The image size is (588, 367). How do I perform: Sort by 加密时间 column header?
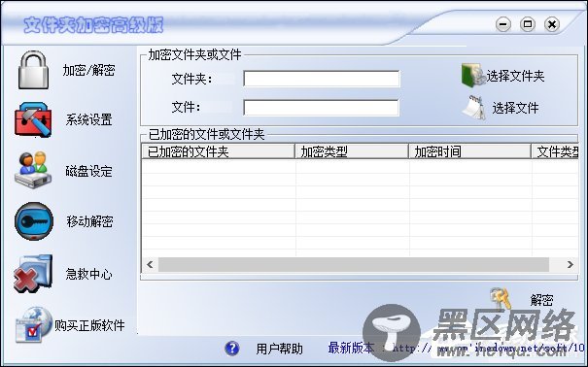469,151
